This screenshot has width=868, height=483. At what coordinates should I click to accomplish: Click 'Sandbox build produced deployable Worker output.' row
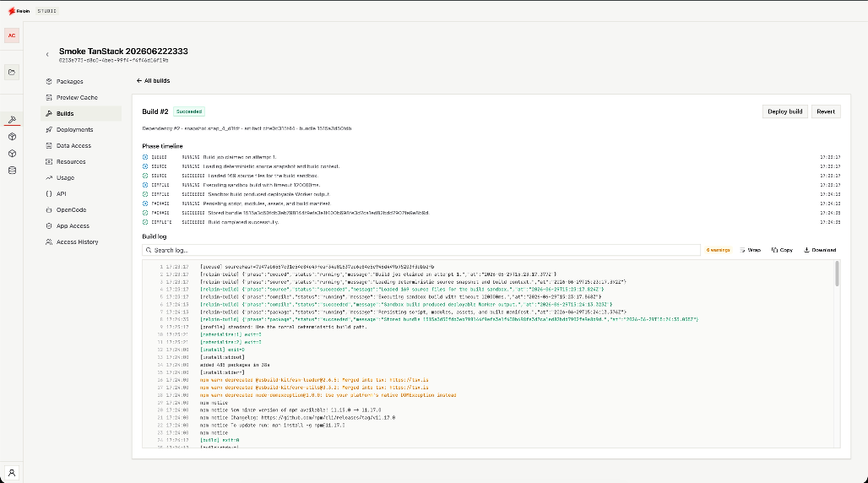(491, 194)
